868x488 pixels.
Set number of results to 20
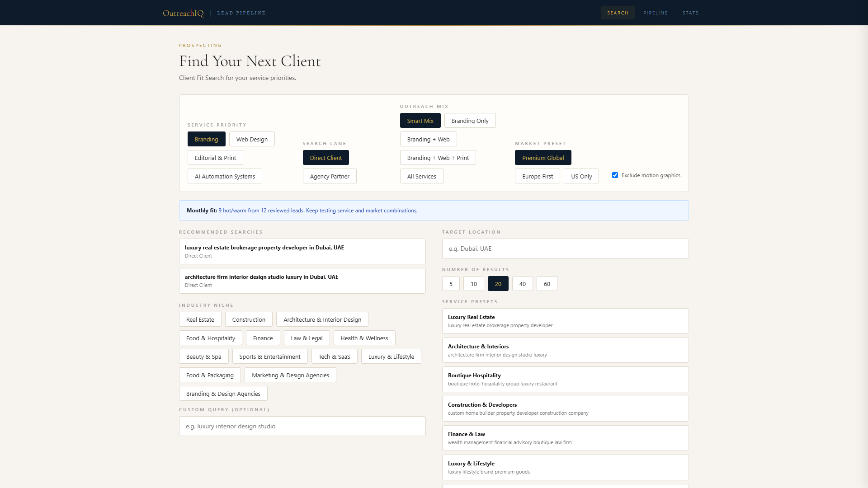pyautogui.click(x=498, y=284)
